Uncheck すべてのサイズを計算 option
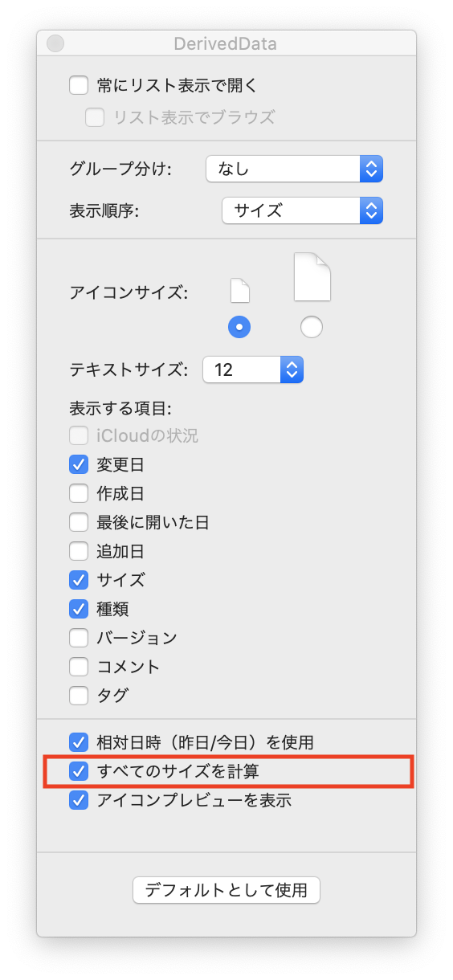This screenshot has height=980, width=453. coord(79,771)
